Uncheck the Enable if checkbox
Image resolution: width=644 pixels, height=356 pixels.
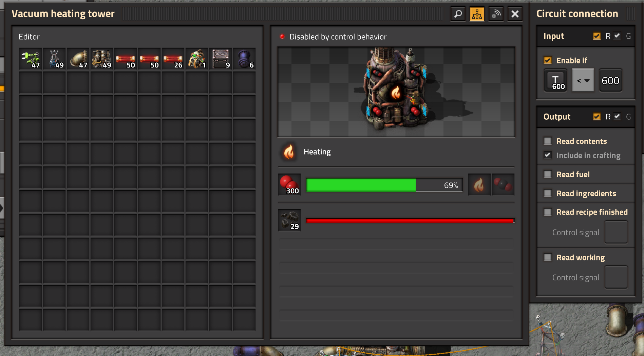548,60
